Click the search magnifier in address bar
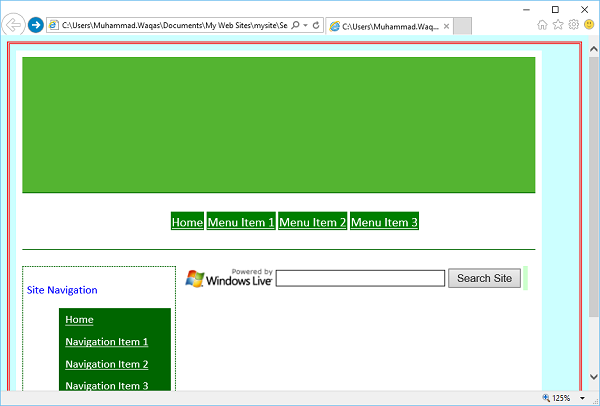This screenshot has height=406, width=600. [x=295, y=25]
